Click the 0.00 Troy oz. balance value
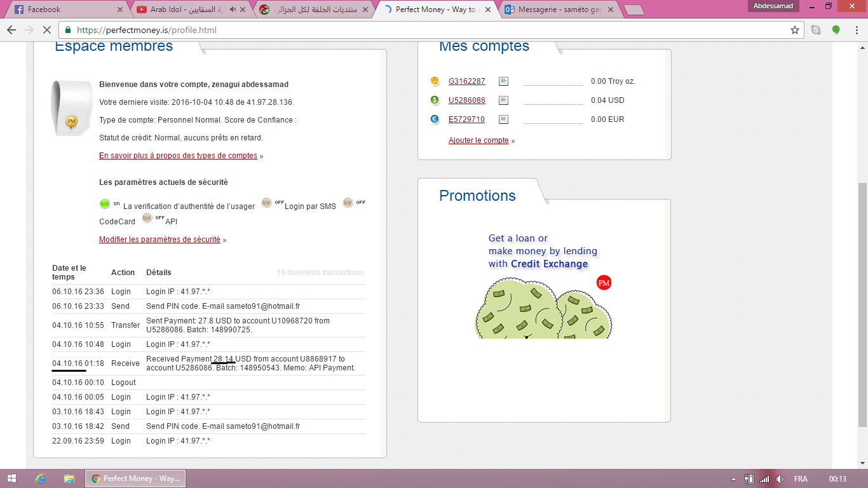This screenshot has width=868, height=488. [613, 81]
